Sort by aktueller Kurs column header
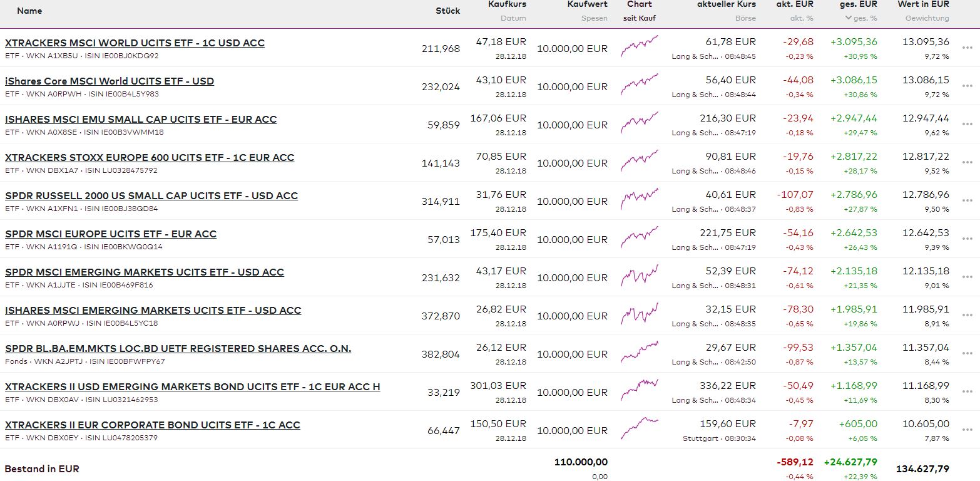This screenshot has width=980, height=481. tap(726, 4)
